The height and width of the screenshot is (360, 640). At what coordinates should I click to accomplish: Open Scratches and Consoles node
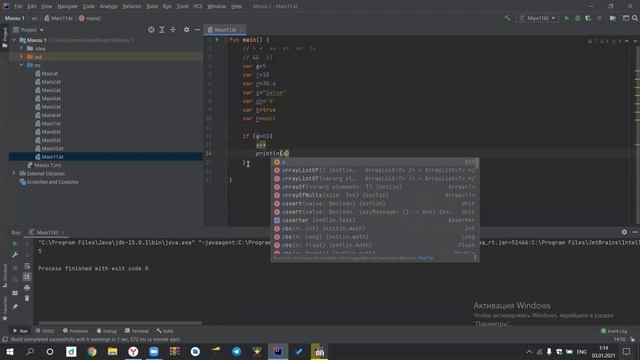(49, 182)
